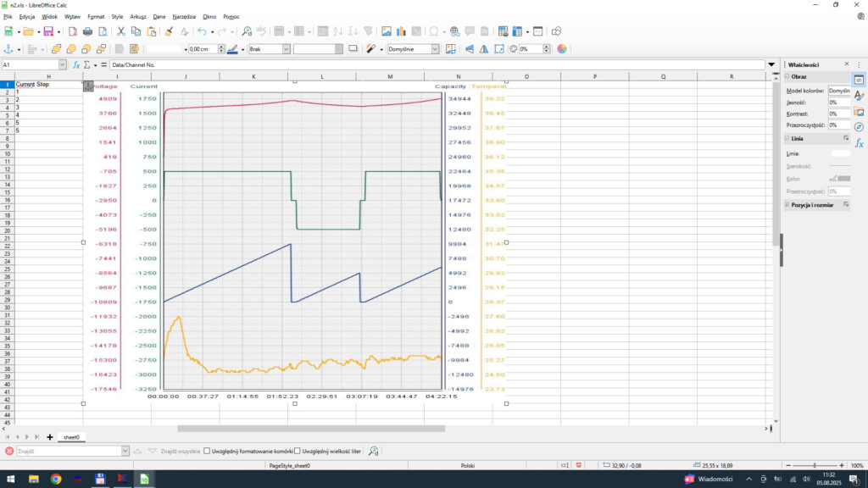This screenshot has height=488, width=868.
Task: Select the sheet0 tab
Action: click(71, 437)
